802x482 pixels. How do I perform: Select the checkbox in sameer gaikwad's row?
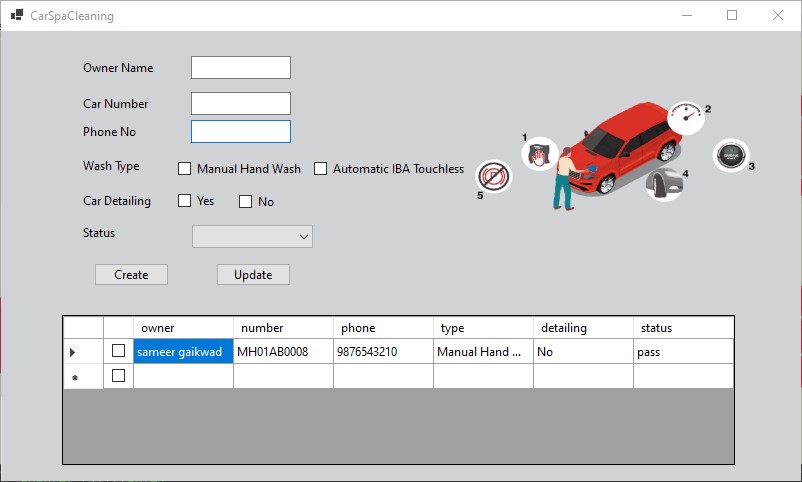pyautogui.click(x=118, y=351)
